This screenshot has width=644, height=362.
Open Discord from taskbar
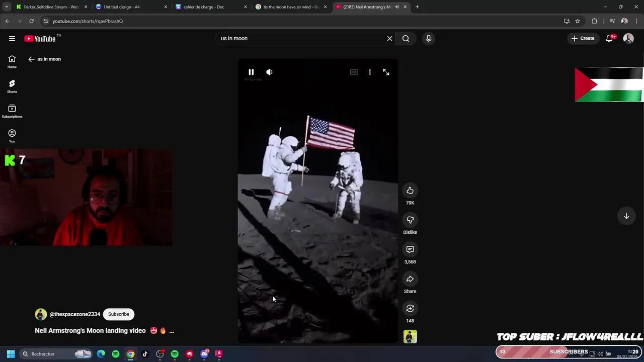[x=204, y=354]
